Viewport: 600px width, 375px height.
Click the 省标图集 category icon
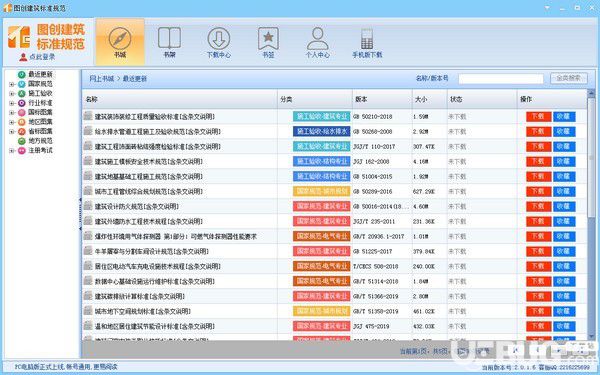[22, 132]
